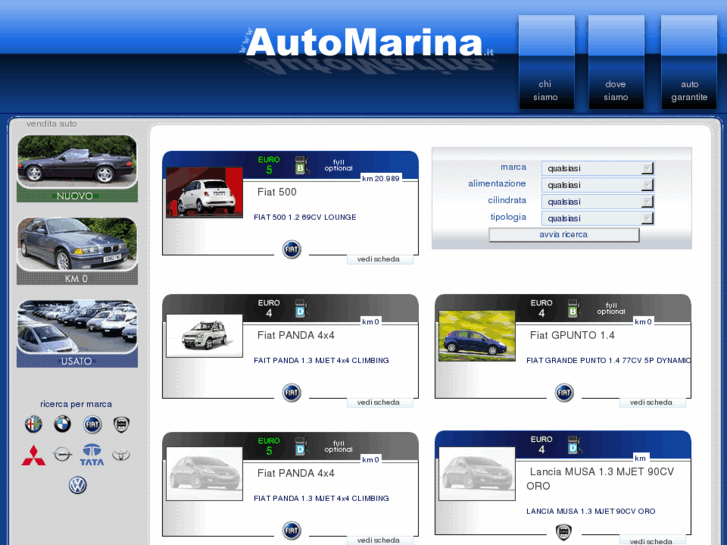The image size is (727, 545).
Task: Click the Lancia MUSA 1.3 MJET 90CV title
Action: click(x=600, y=479)
